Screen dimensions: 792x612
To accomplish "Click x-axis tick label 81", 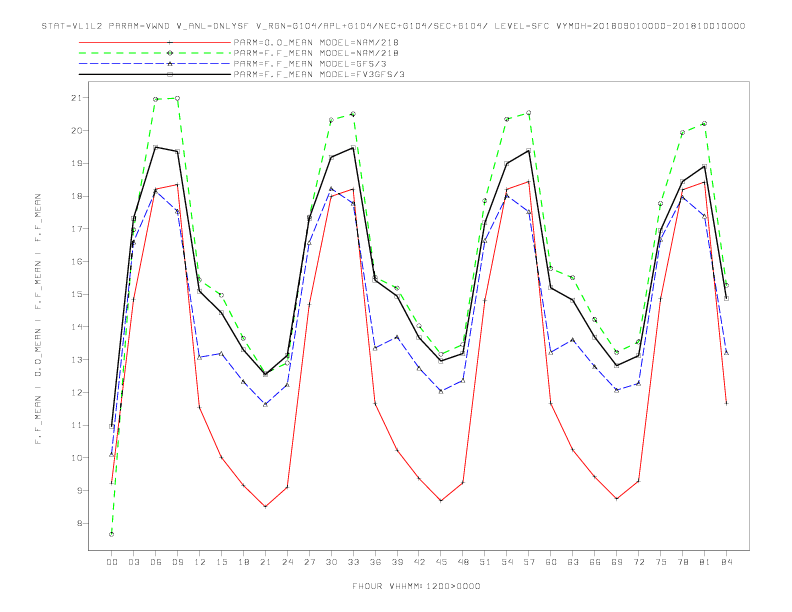I will [705, 562].
